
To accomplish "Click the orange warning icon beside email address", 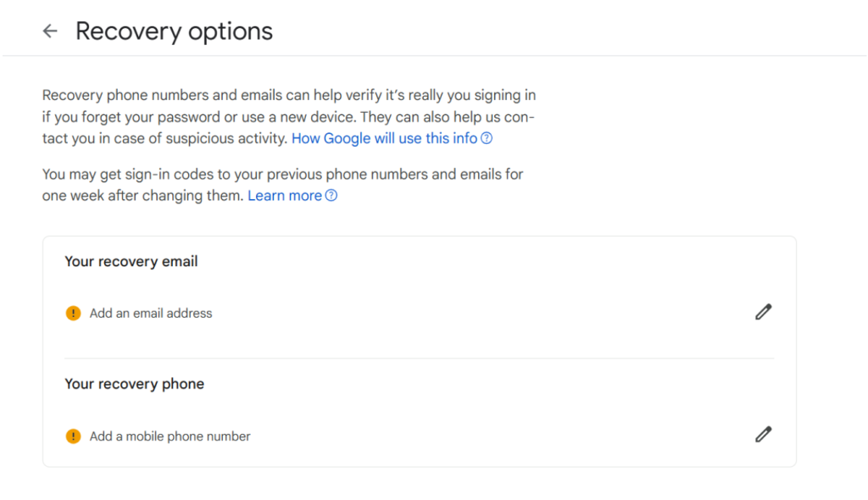I will (74, 314).
